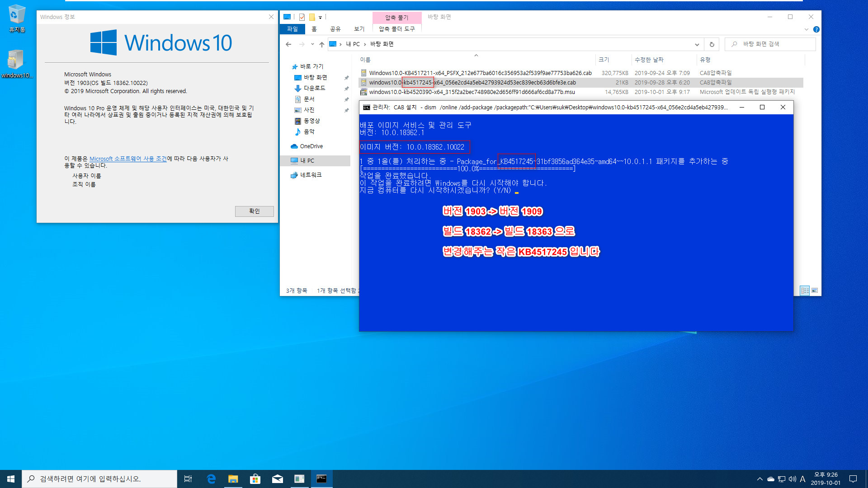Open 바탕 화면 in the navigation pane
This screenshot has height=488, width=868.
coord(315,78)
